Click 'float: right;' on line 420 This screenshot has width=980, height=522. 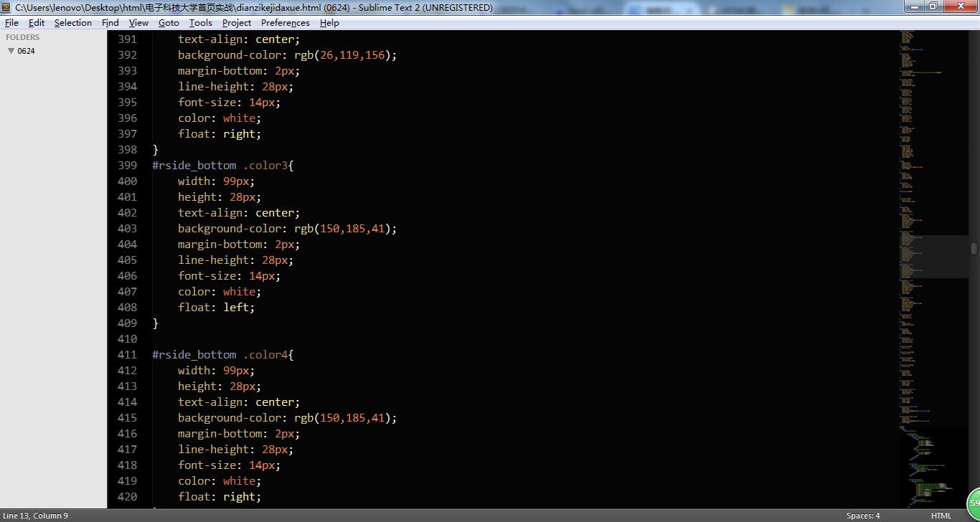pyautogui.click(x=220, y=497)
